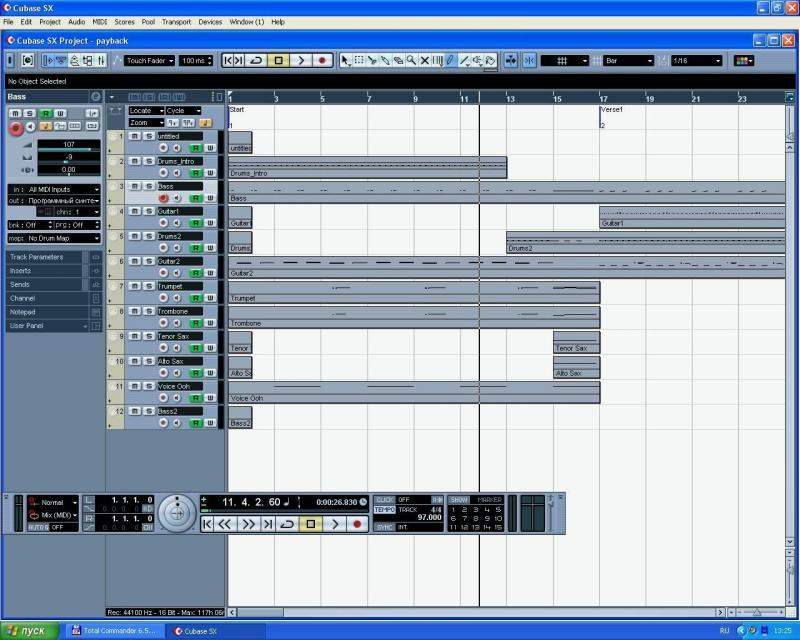The height and width of the screenshot is (640, 800).
Task: Open the Locate dropdown in marker track
Action: (146, 111)
